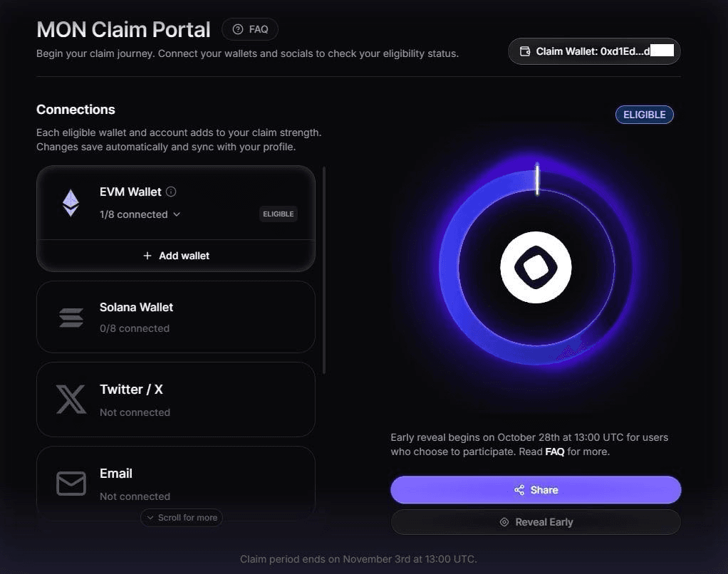Click the Connections list scrollbar
The width and height of the screenshot is (728, 574).
tap(324, 271)
